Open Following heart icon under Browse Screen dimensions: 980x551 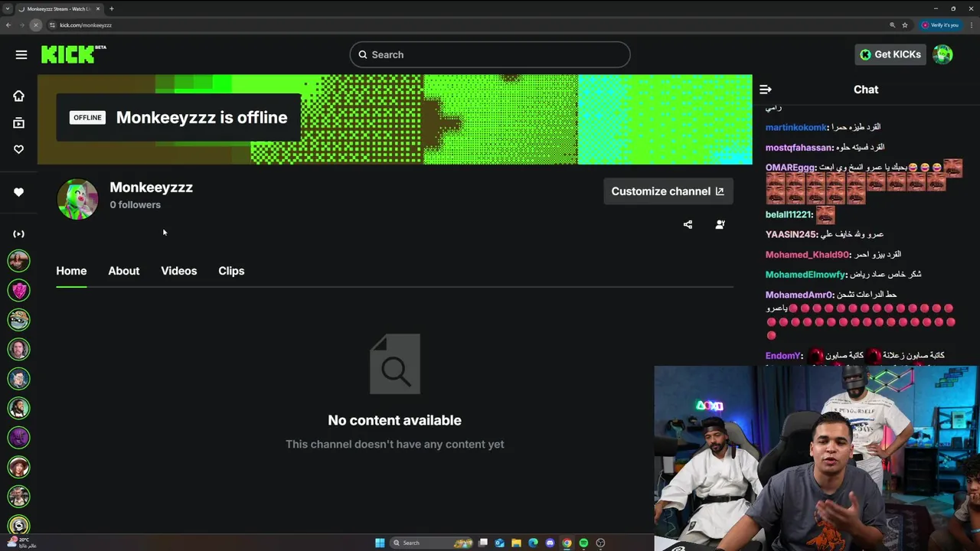pyautogui.click(x=18, y=149)
